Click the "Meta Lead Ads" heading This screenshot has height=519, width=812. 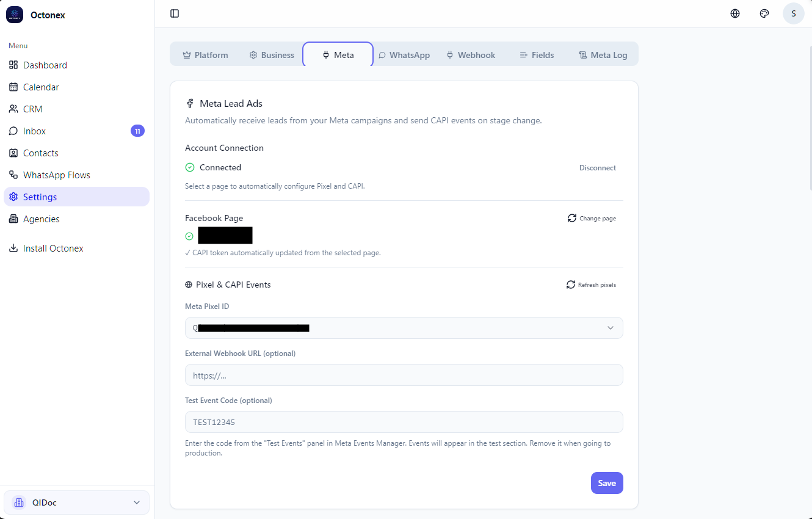coord(231,104)
